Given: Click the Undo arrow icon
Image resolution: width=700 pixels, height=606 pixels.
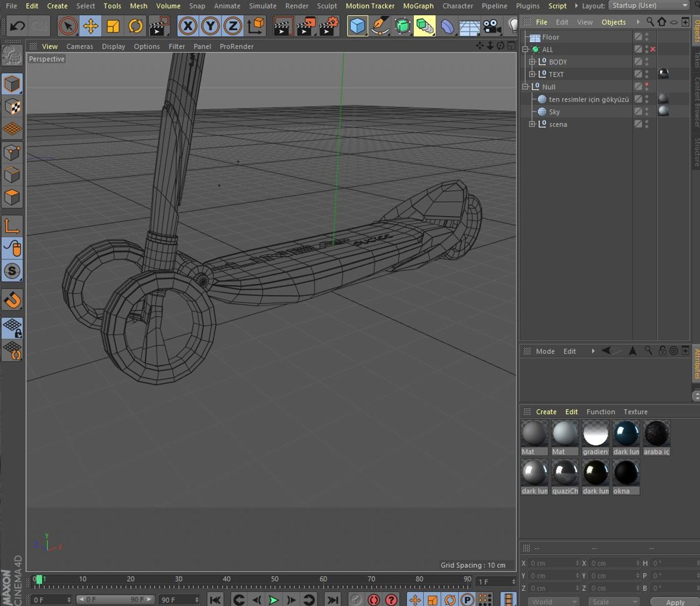Looking at the screenshot, I should point(17,26).
